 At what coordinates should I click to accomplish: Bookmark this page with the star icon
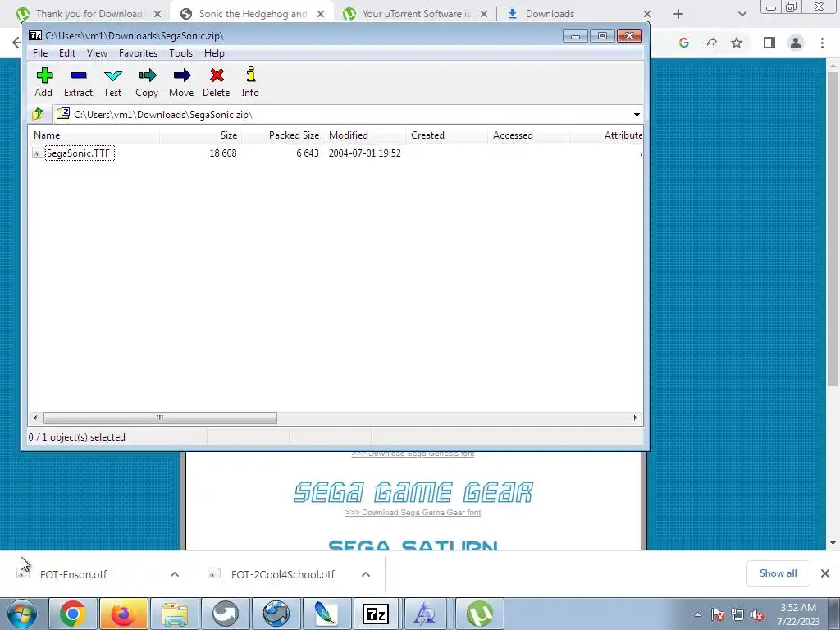click(x=737, y=43)
